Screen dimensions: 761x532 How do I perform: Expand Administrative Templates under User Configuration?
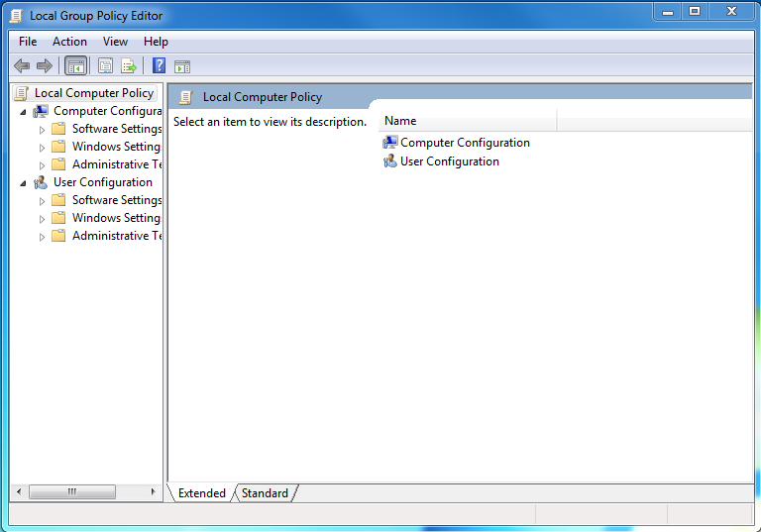[43, 237]
